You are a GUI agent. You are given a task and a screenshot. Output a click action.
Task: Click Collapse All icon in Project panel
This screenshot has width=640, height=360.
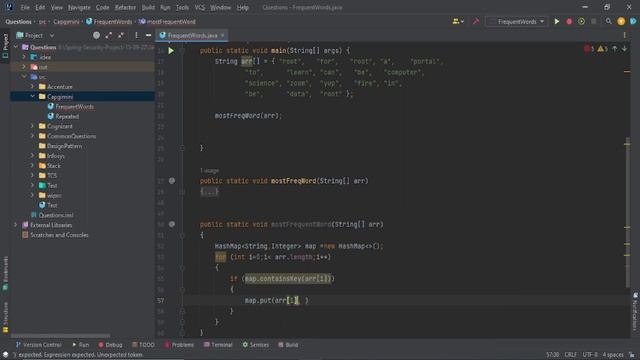point(121,36)
